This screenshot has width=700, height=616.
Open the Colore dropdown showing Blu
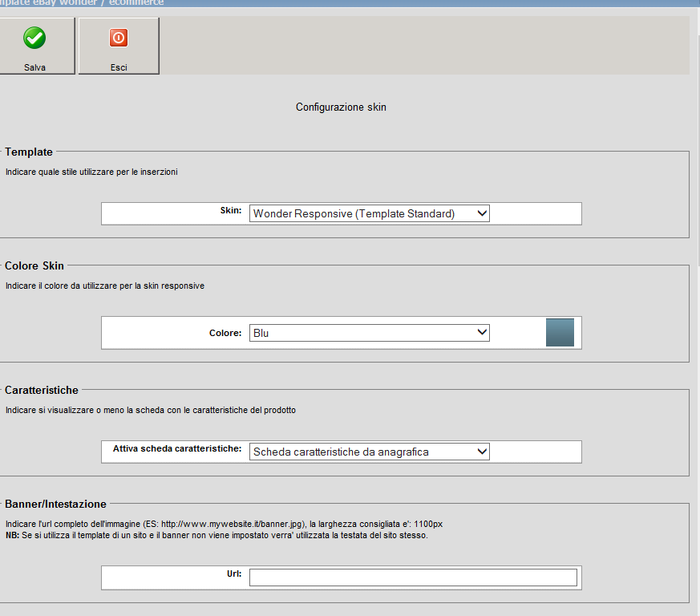(x=369, y=333)
